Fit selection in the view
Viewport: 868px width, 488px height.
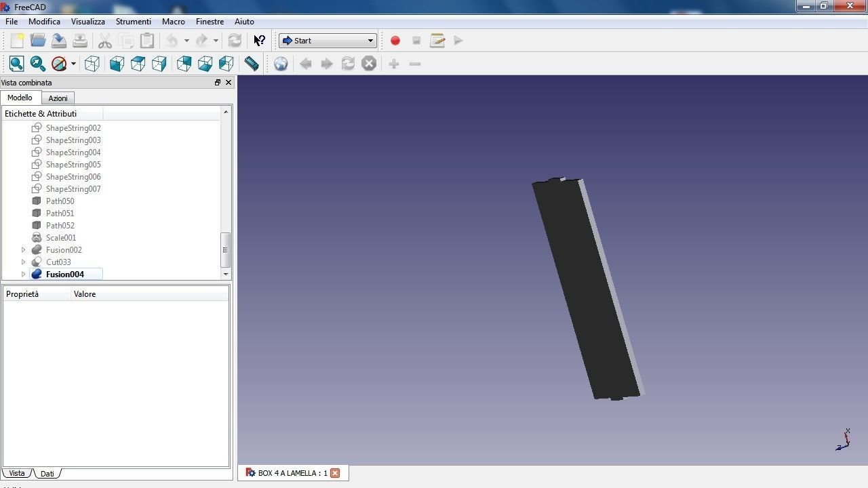tap(38, 64)
